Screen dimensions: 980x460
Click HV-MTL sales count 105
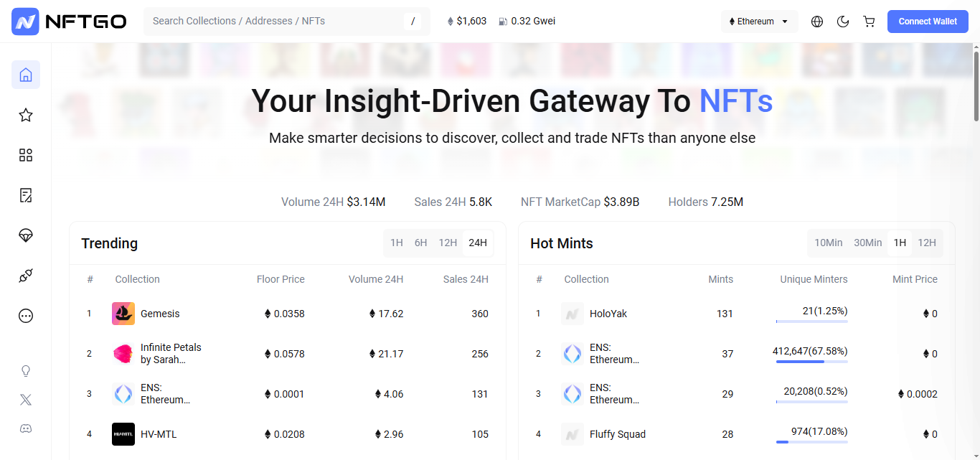[x=480, y=434]
